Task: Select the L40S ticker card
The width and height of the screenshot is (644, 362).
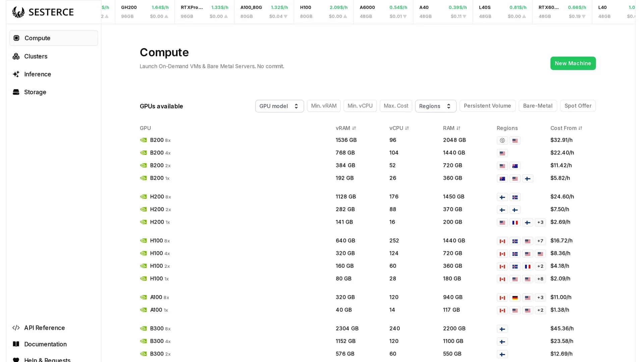Action: click(x=503, y=12)
